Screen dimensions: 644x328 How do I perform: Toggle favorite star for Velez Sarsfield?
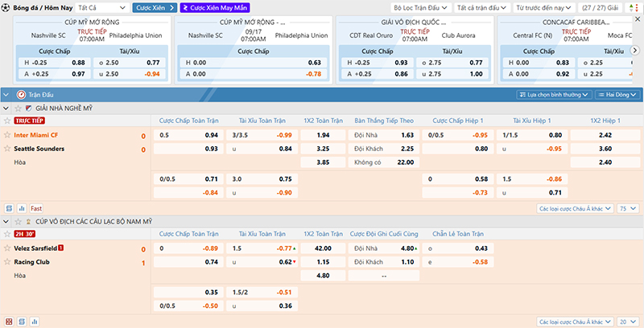[x=7, y=248]
